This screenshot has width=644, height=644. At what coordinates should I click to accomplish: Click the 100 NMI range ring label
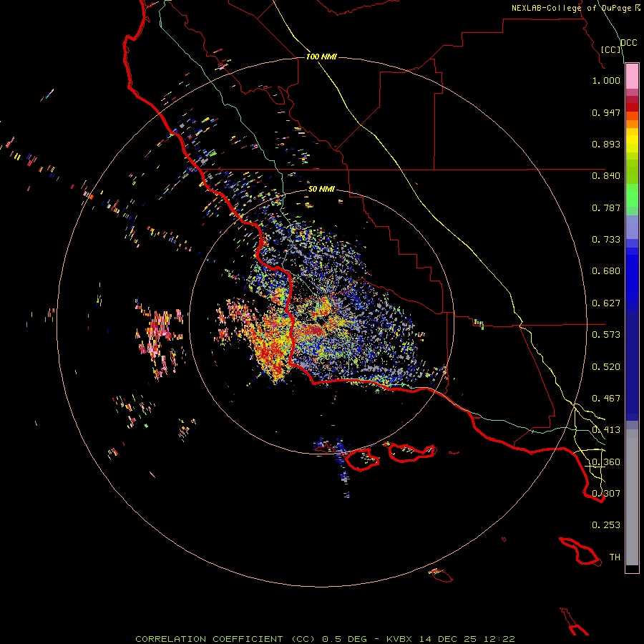(321, 57)
